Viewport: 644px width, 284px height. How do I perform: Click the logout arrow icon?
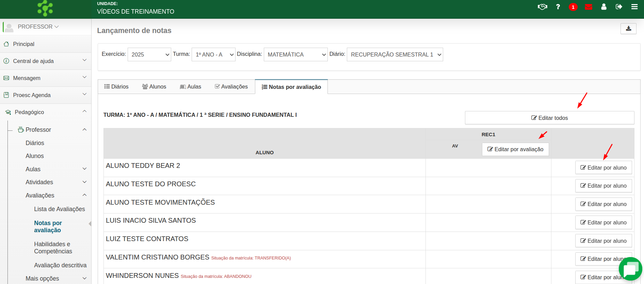[619, 7]
